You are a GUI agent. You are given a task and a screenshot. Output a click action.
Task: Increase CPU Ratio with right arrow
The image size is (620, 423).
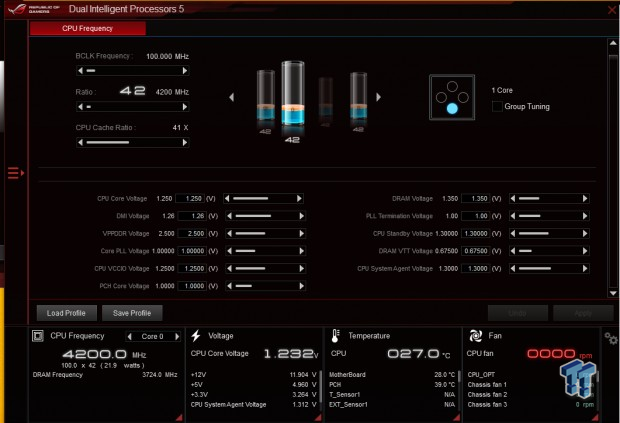[185, 107]
